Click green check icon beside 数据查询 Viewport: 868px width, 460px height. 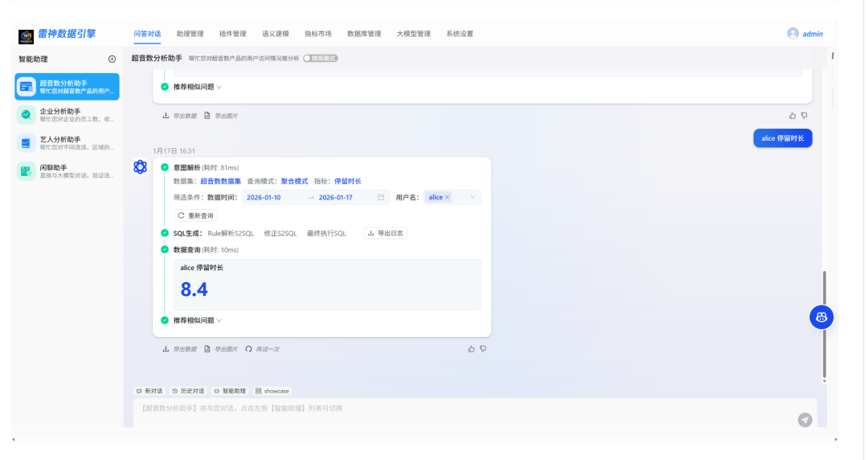[x=165, y=249]
